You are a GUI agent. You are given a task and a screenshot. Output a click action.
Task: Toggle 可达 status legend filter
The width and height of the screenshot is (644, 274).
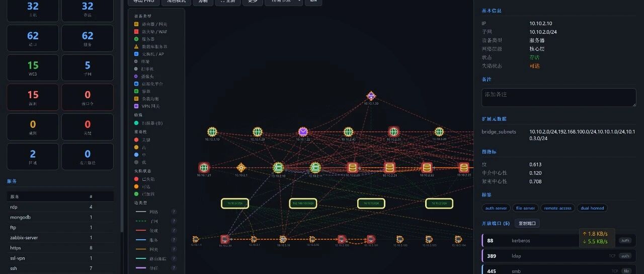pos(143,186)
